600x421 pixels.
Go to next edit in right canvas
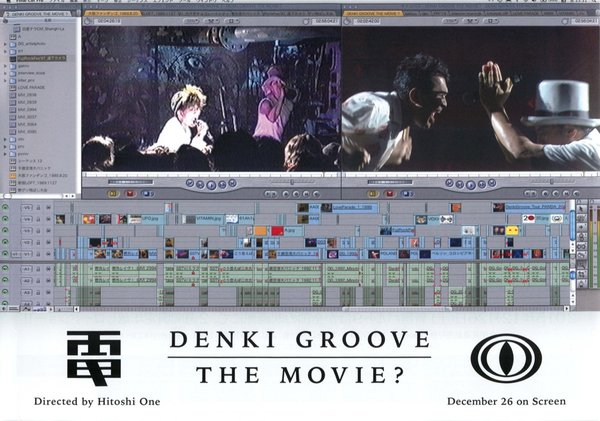pos(492,183)
